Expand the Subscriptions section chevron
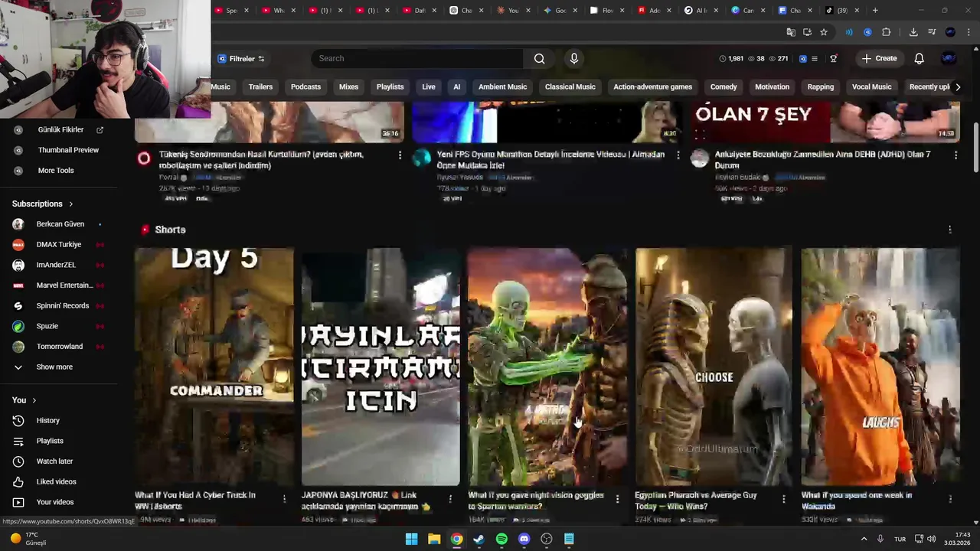The width and height of the screenshot is (980, 551). coord(71,204)
